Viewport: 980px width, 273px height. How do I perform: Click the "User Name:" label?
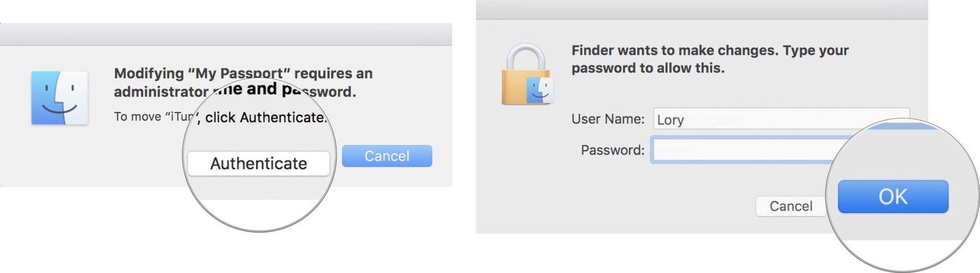pyautogui.click(x=608, y=119)
